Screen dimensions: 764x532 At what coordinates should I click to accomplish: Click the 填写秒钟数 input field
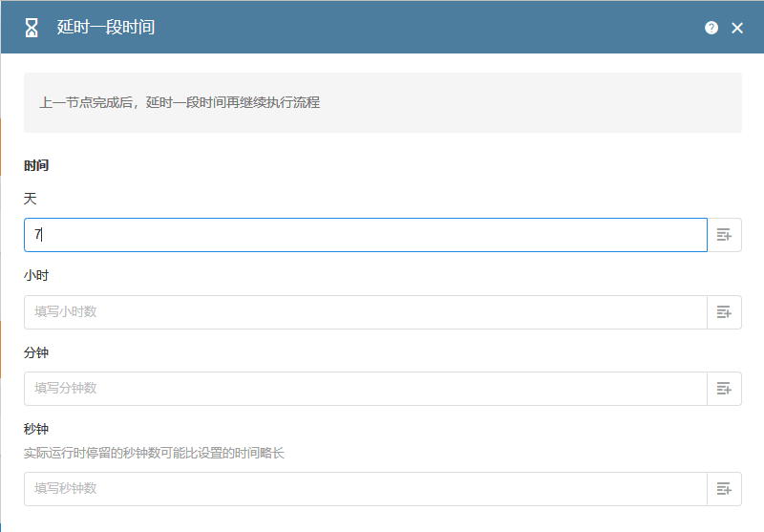[x=365, y=489]
